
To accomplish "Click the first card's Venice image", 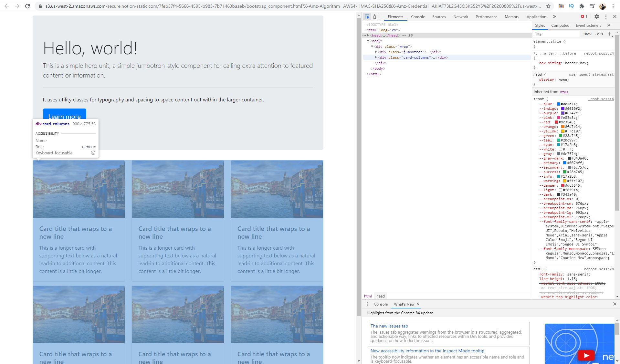I will (x=79, y=189).
